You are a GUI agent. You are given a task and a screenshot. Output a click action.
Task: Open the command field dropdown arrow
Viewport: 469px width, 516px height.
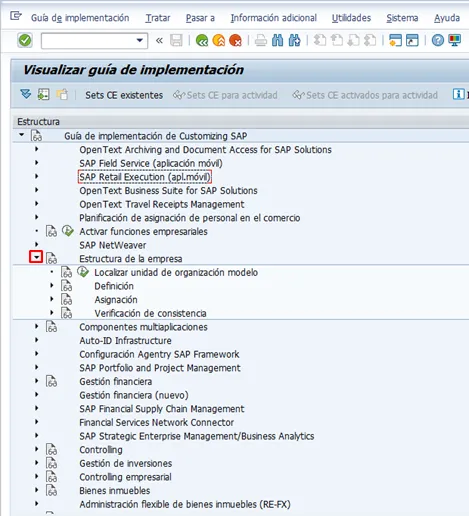pos(140,41)
